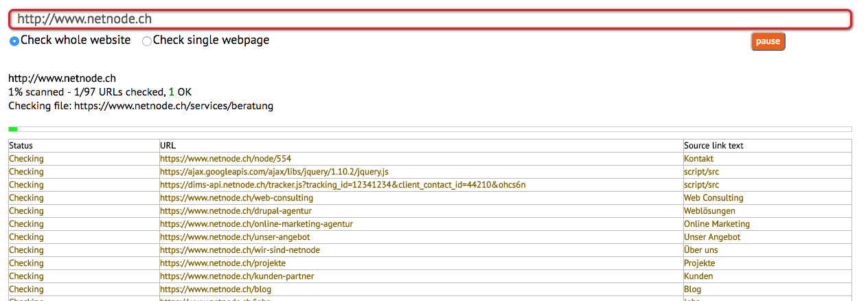The height and width of the screenshot is (301, 868).
Task: Click the Status column header
Action: [21, 146]
